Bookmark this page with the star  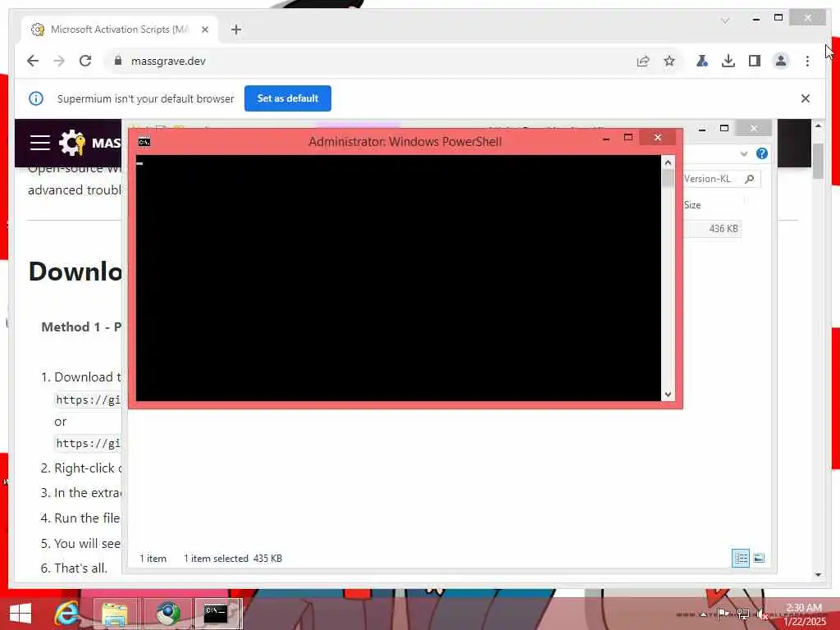coord(669,61)
